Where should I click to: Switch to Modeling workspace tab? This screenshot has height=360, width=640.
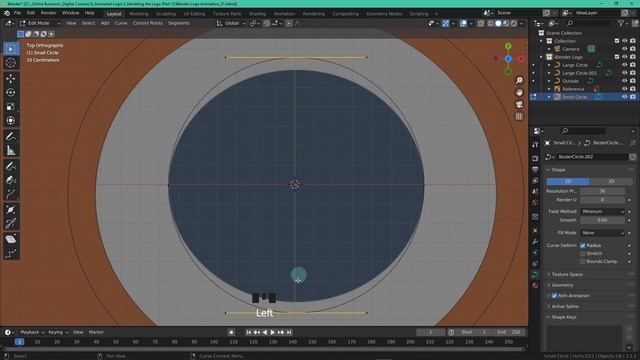pos(139,13)
